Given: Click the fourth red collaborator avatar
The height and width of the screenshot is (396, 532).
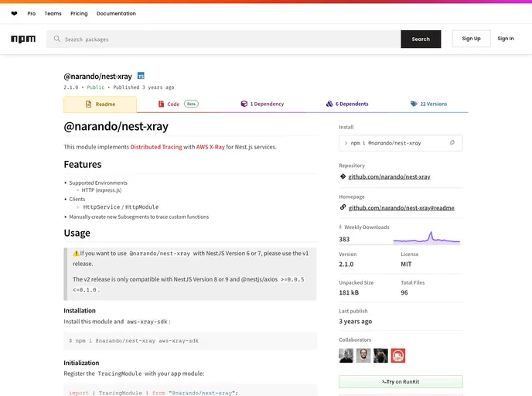Looking at the screenshot, I should [x=398, y=356].
